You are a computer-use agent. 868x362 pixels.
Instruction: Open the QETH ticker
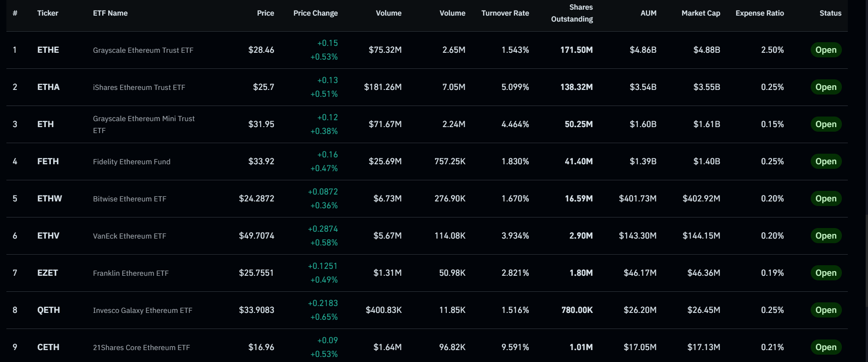49,310
